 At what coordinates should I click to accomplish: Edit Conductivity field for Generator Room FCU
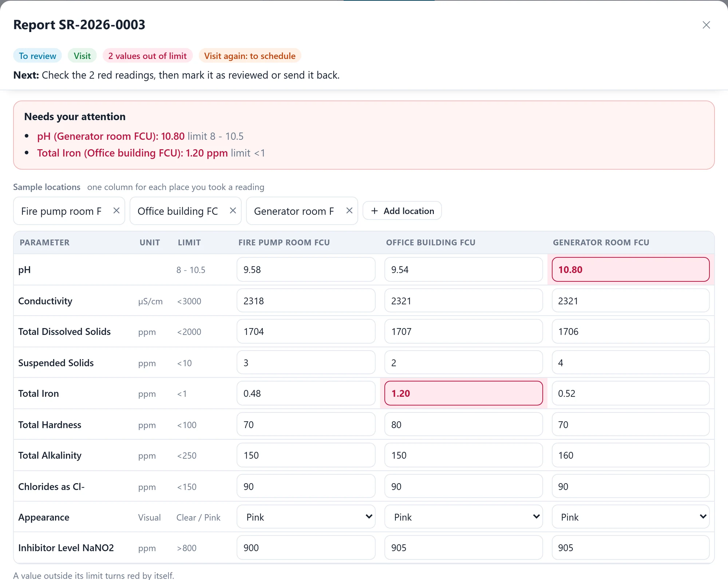(x=630, y=301)
